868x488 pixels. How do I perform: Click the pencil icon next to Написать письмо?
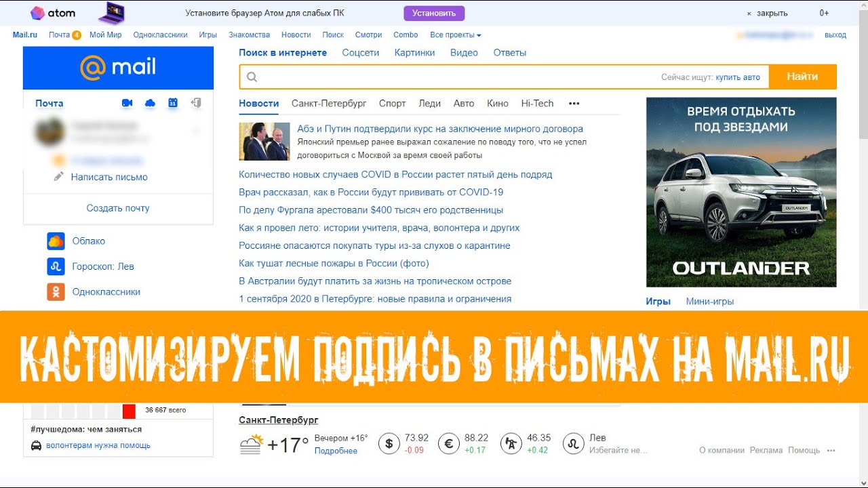pos(59,177)
